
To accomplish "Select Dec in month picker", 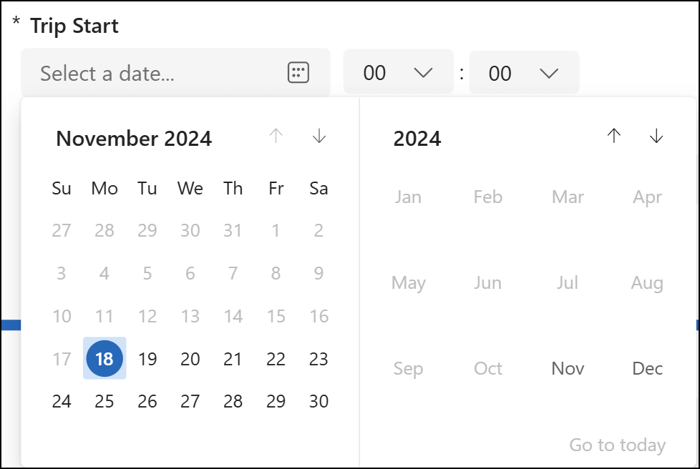I will pyautogui.click(x=647, y=369).
